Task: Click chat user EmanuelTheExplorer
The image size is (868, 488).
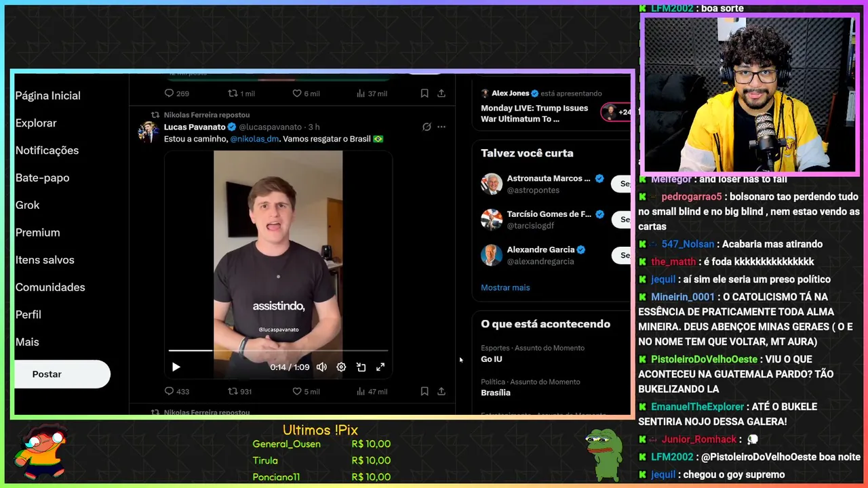Action: tap(697, 407)
